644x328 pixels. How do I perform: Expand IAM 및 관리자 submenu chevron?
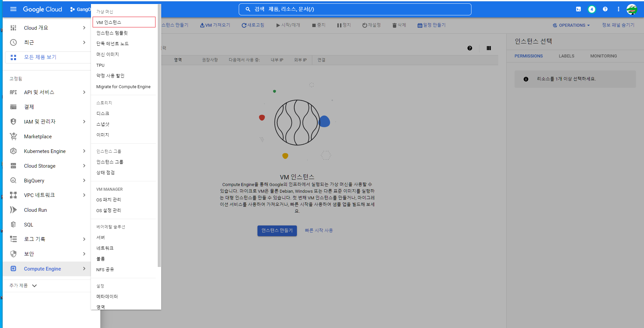(84, 122)
